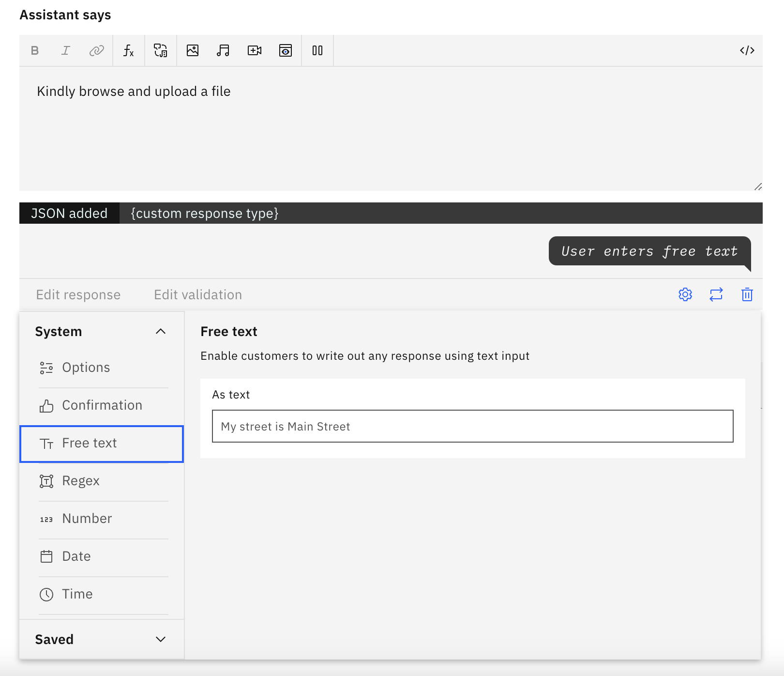This screenshot has height=676, width=784.
Task: Insert a video into the response
Action: pos(254,50)
